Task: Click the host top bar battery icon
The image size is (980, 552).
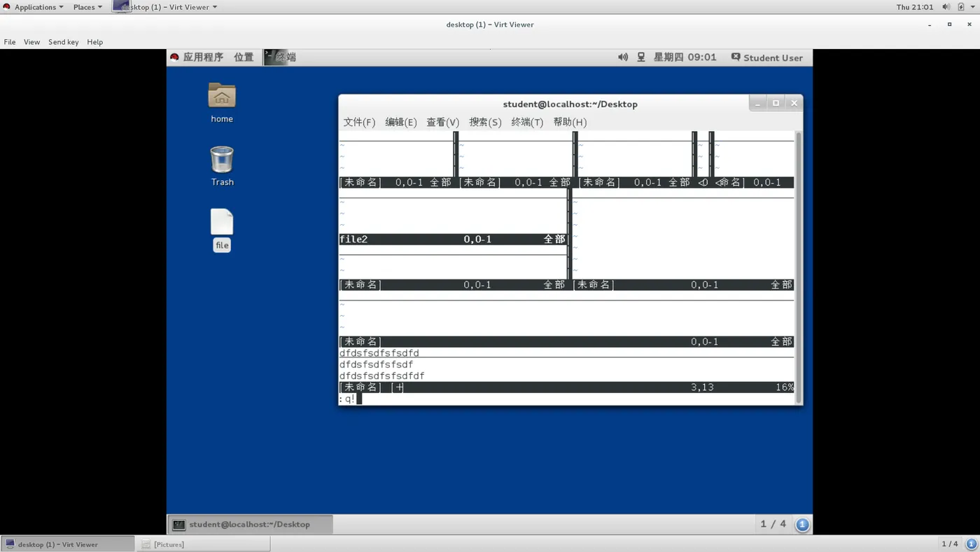Action: tap(961, 7)
